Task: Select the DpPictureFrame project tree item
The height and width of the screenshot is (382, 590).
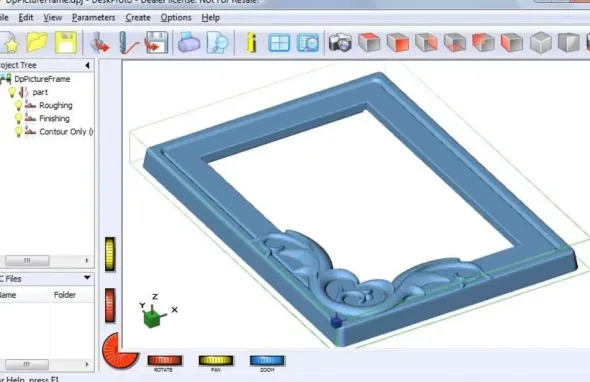Action: click(42, 79)
